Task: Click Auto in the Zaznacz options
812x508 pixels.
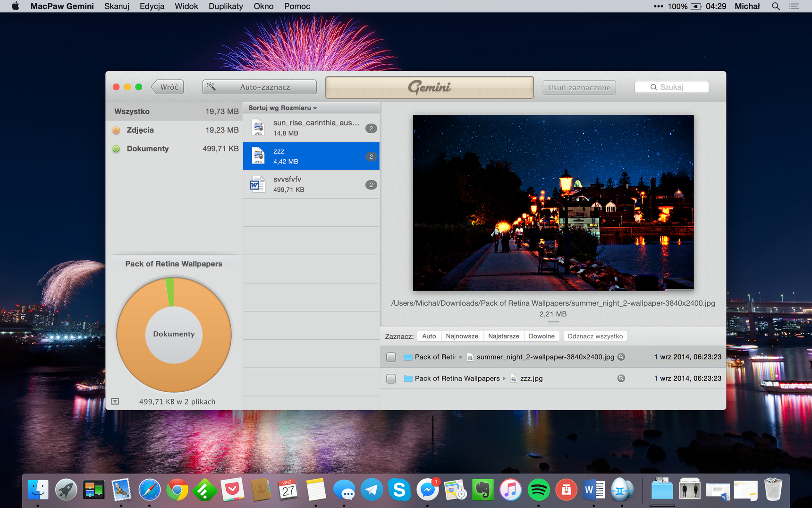Action: point(429,336)
